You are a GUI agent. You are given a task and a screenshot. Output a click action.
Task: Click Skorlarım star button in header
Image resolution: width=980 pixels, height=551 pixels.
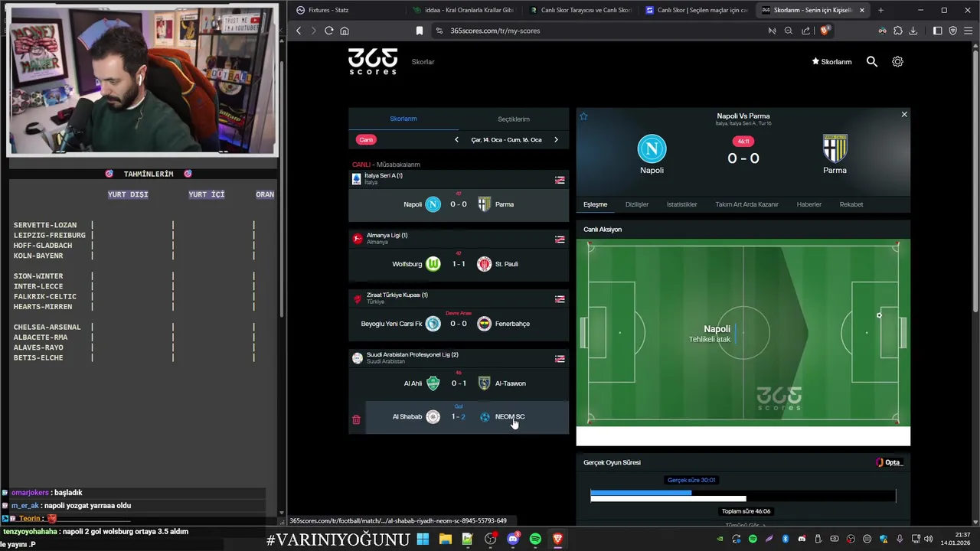coord(831,62)
